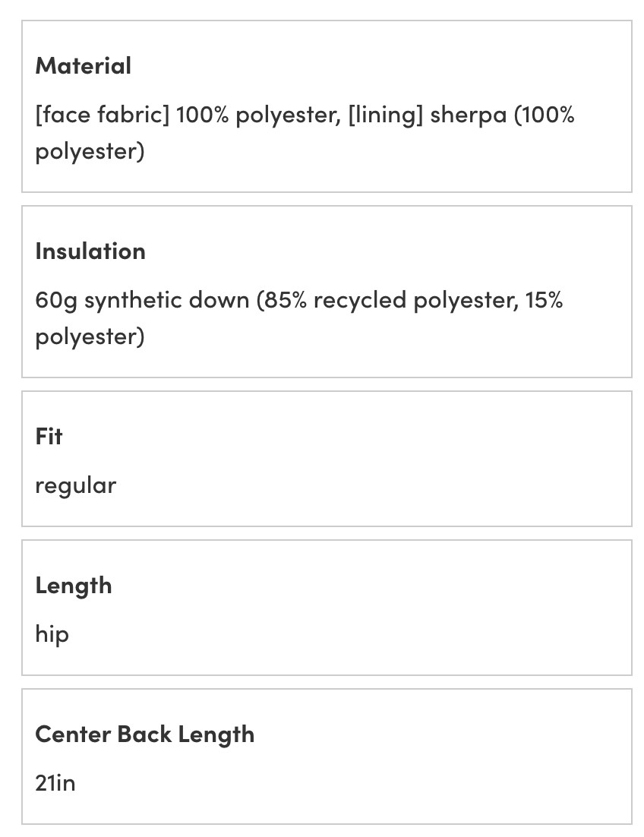Image resolution: width=644 pixels, height=837 pixels.
Task: Click the 60g synthetic down description
Action: [298, 318]
